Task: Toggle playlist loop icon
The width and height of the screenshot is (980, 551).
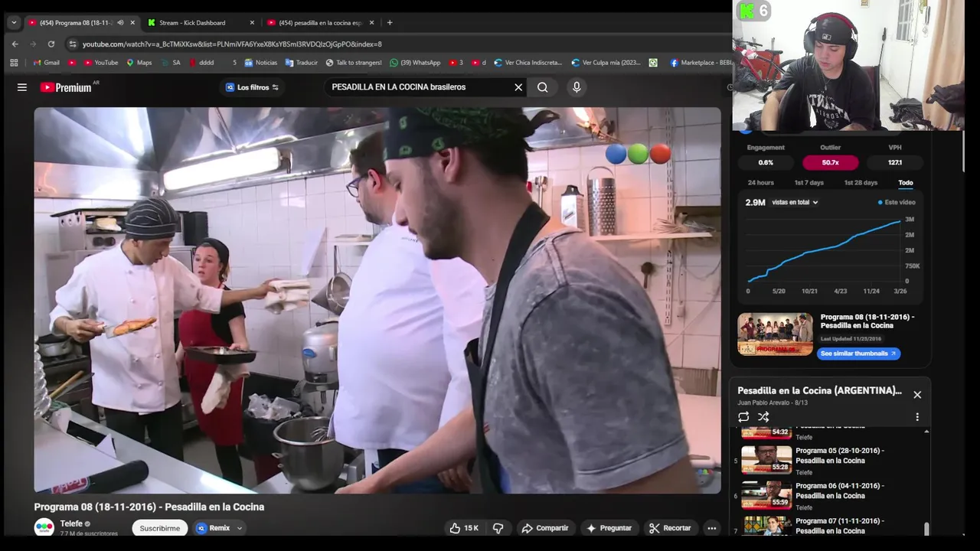Action: (743, 417)
